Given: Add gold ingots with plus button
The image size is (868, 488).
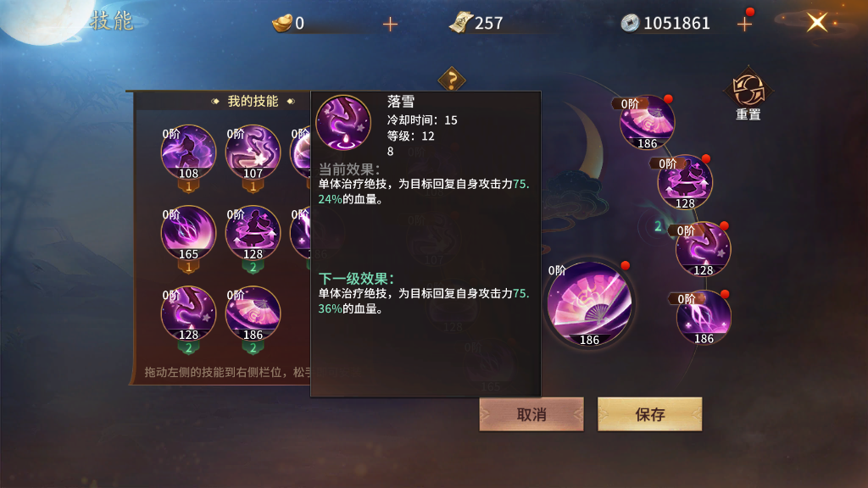Looking at the screenshot, I should point(390,24).
